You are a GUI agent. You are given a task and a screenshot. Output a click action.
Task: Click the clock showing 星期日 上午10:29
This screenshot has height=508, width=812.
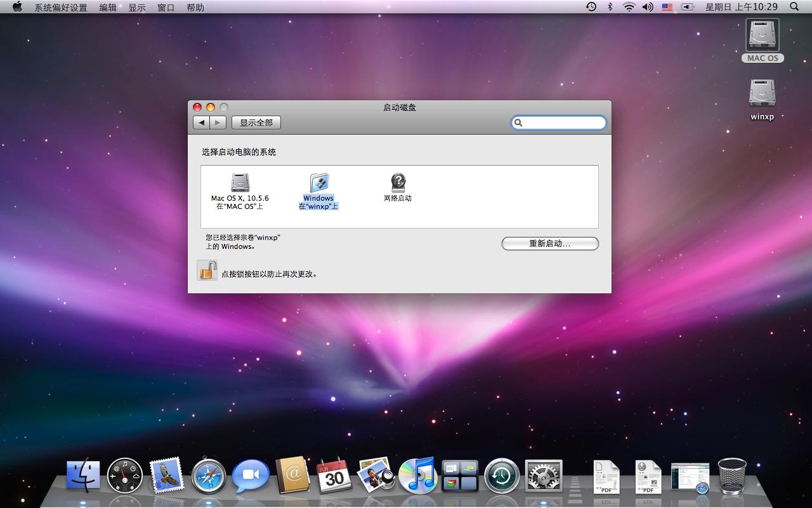(x=741, y=7)
